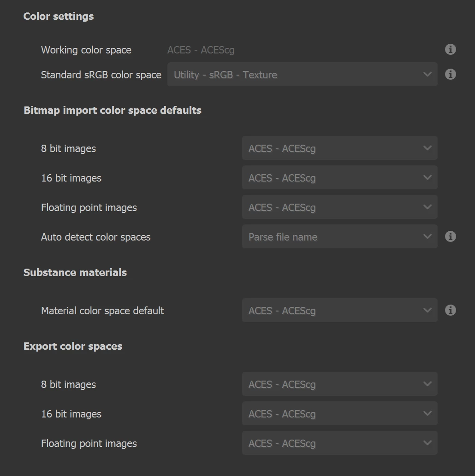475x476 pixels.
Task: Click the Working color space label
Action: [x=86, y=50]
